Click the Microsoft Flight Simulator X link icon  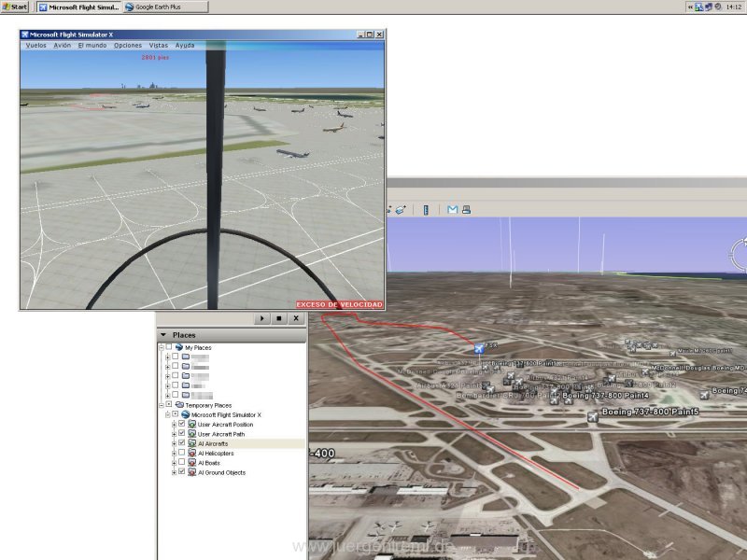[x=186, y=414]
